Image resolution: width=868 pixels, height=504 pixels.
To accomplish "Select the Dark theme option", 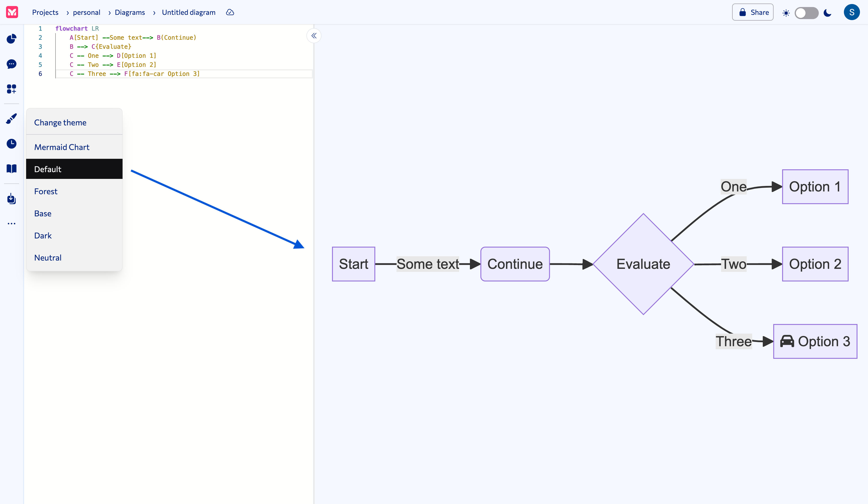I will [43, 236].
